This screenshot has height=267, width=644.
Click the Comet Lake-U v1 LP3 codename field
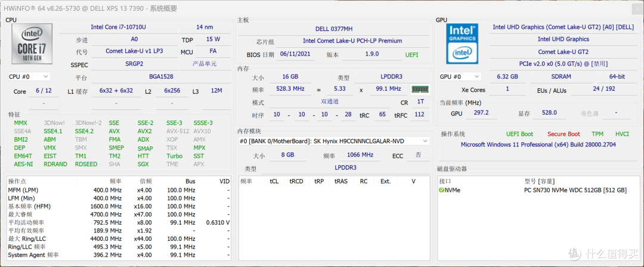[x=134, y=51]
